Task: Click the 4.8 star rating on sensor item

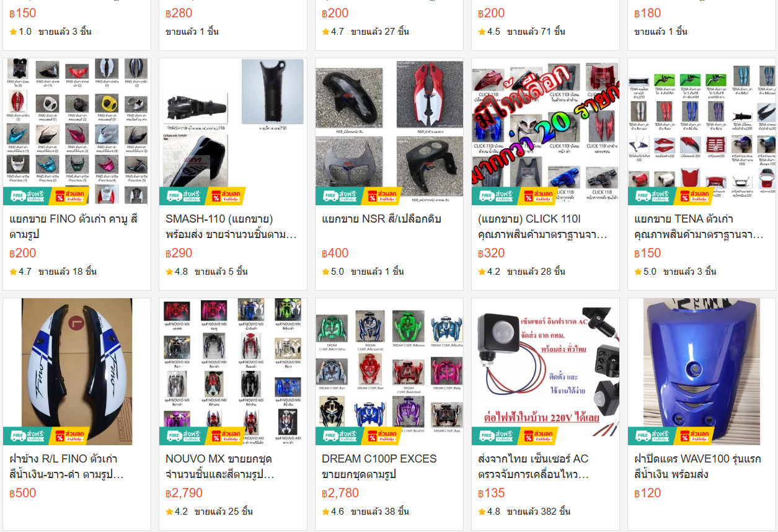Action: pyautogui.click(x=489, y=512)
